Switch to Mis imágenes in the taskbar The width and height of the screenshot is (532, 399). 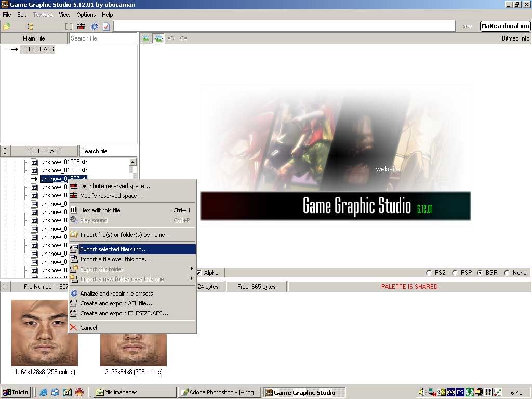(x=135, y=392)
